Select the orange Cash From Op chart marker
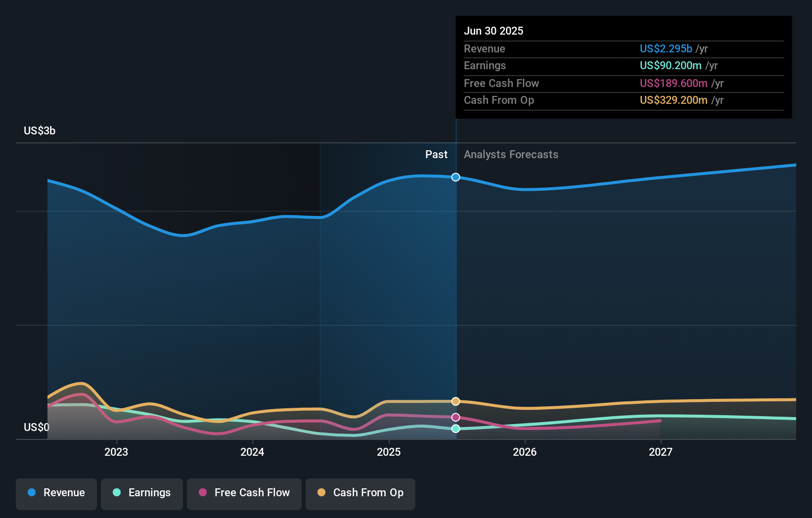The image size is (812, 518). [x=455, y=401]
